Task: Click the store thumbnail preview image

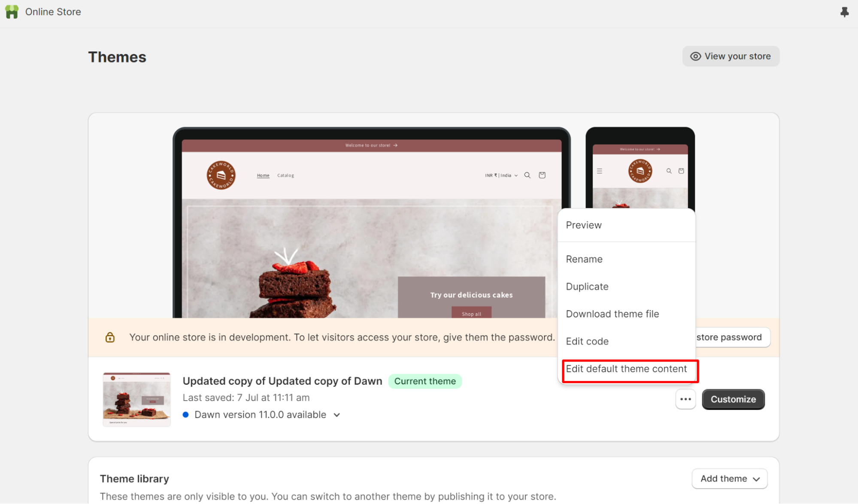Action: [137, 398]
